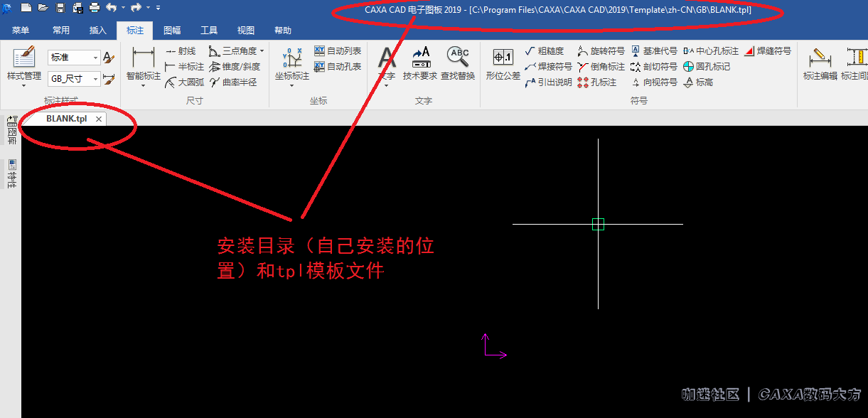Select the 半标注 half dimension tool
868x418 pixels.
pos(185,67)
